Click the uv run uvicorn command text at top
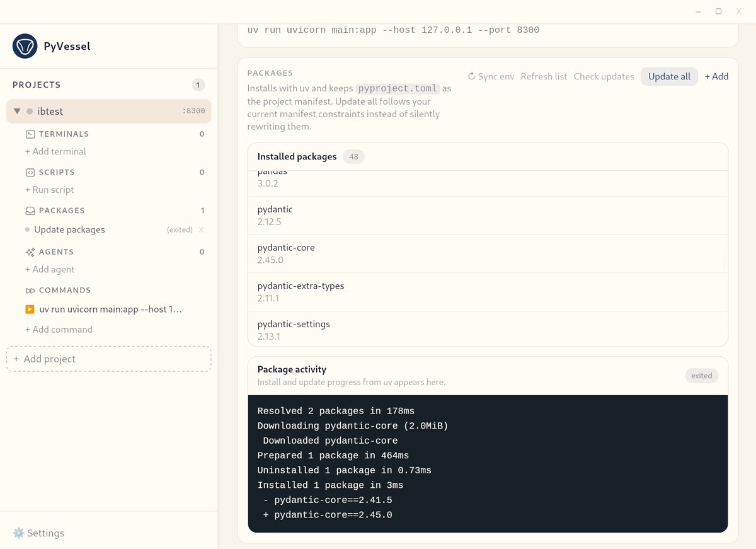 tap(393, 30)
